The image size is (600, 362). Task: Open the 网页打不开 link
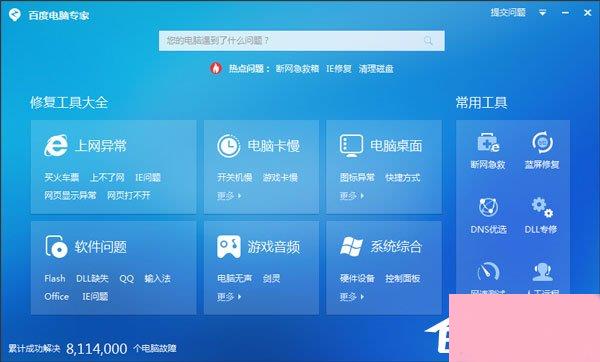pyautogui.click(x=129, y=196)
